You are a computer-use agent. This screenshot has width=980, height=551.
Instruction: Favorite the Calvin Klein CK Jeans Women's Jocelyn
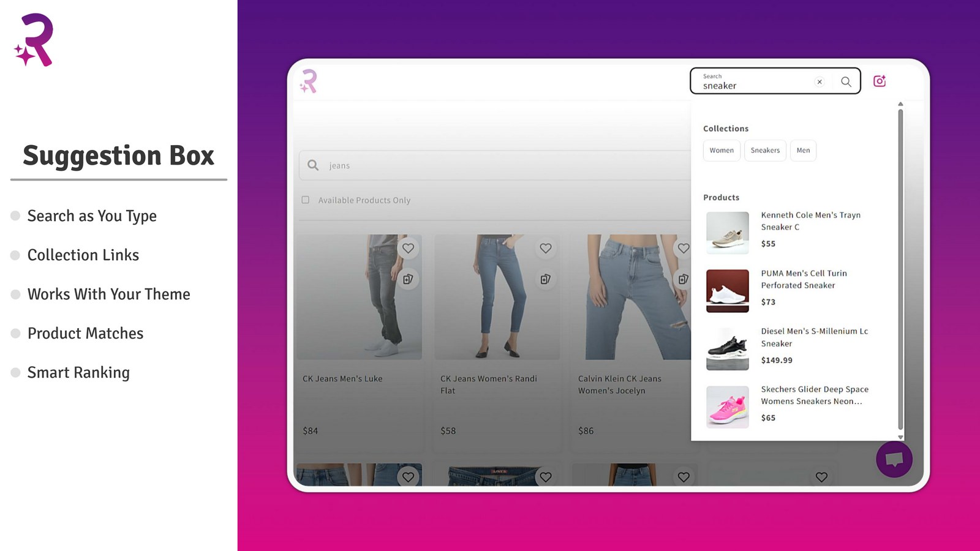[684, 248]
